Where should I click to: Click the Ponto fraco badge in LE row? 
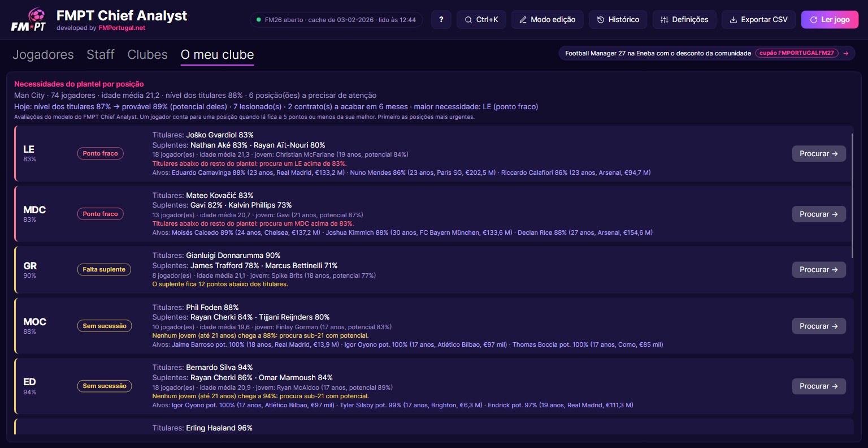click(x=100, y=153)
